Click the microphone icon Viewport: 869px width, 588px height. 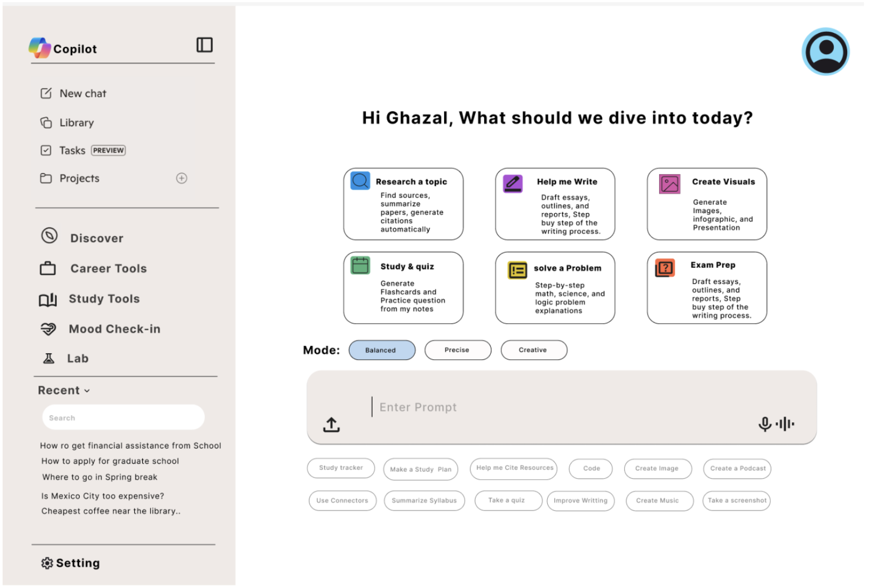pos(765,424)
